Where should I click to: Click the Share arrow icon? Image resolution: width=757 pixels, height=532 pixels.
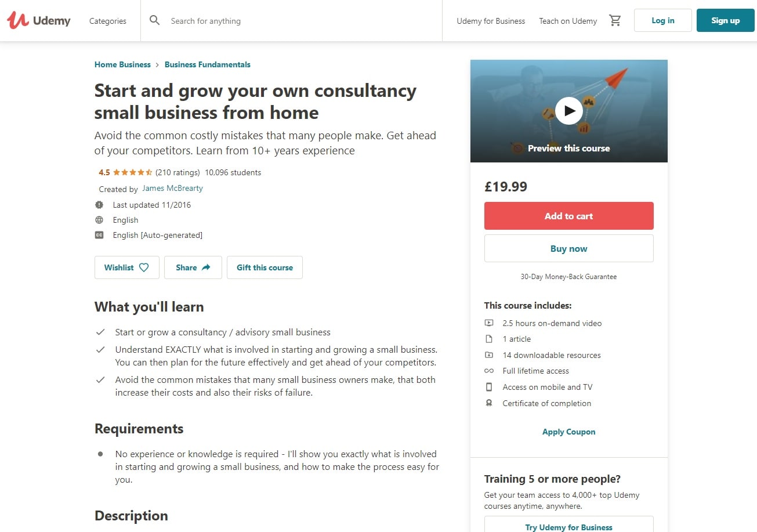coord(206,267)
